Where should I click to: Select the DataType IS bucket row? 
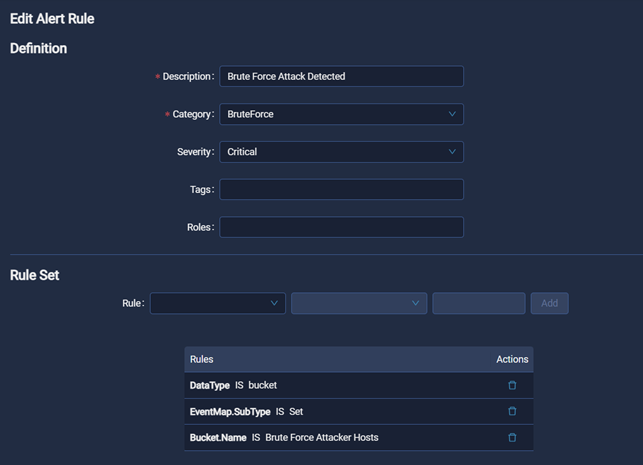[233, 385]
